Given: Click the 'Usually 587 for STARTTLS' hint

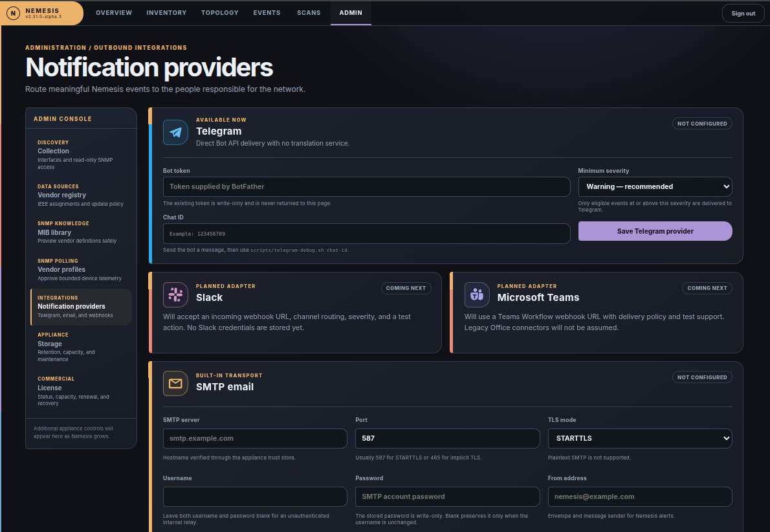Looking at the screenshot, I should [419, 458].
